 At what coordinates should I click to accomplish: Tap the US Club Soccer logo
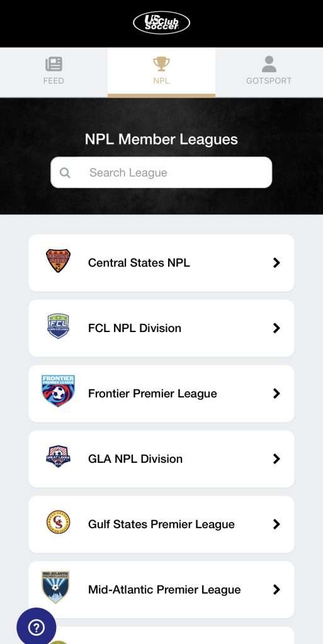(x=161, y=23)
